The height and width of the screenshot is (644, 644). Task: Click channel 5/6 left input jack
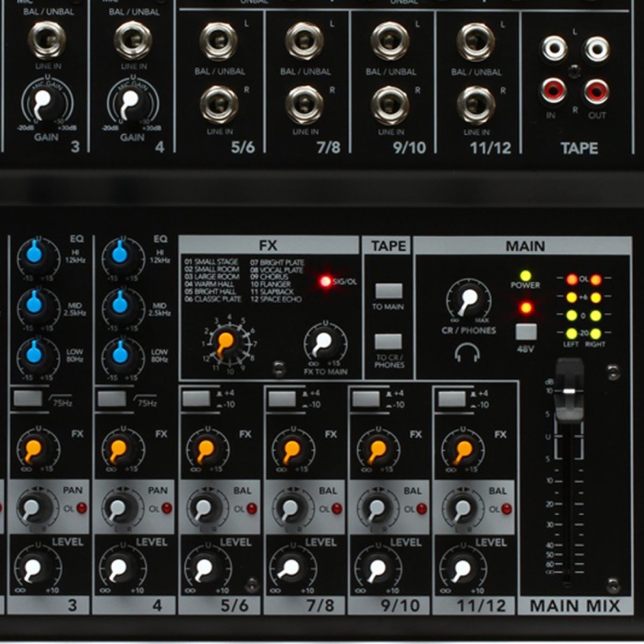[219, 42]
